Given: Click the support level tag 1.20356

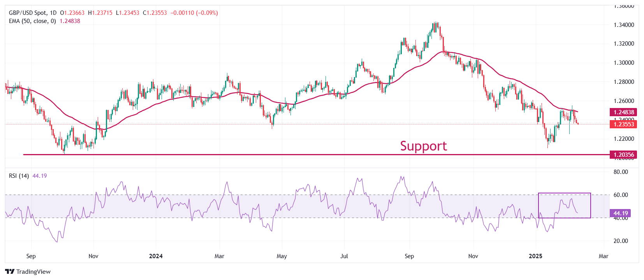Looking at the screenshot, I should point(623,155).
